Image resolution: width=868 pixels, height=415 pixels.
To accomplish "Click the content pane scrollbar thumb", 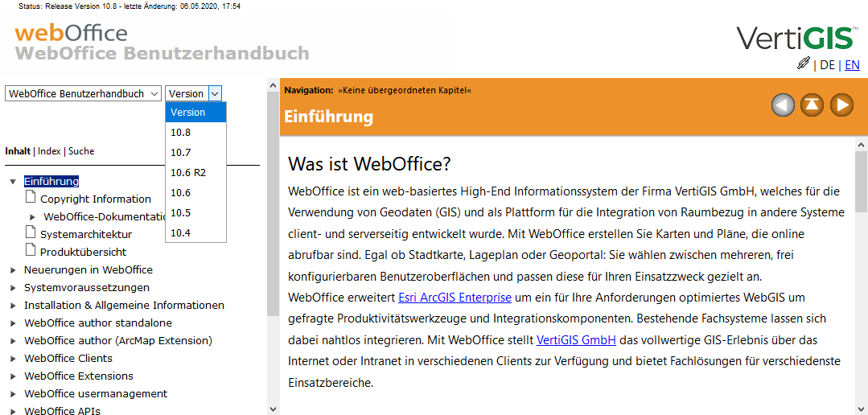I will (862, 181).
